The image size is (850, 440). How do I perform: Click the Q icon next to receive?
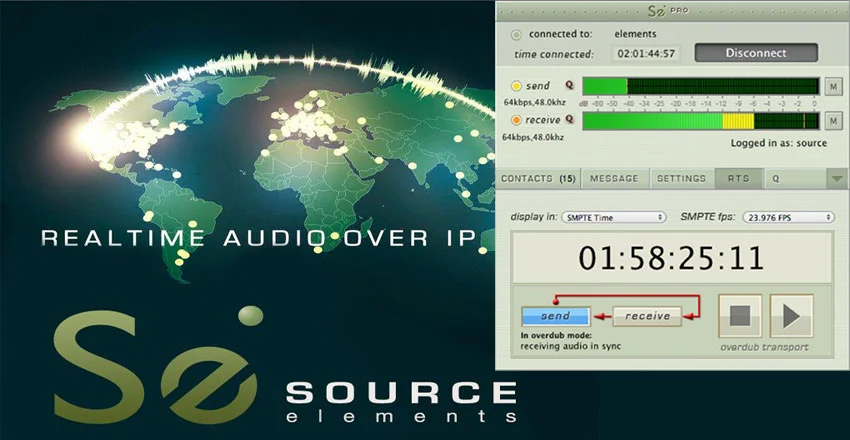pos(569,119)
